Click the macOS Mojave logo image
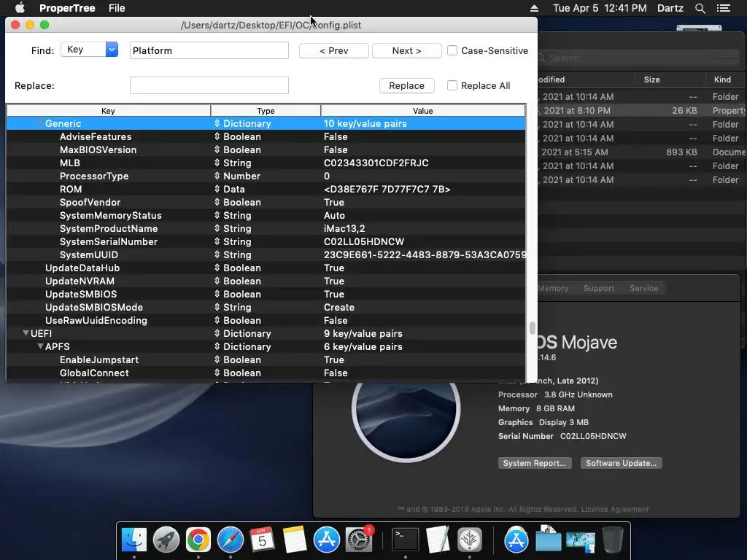 pos(406,419)
